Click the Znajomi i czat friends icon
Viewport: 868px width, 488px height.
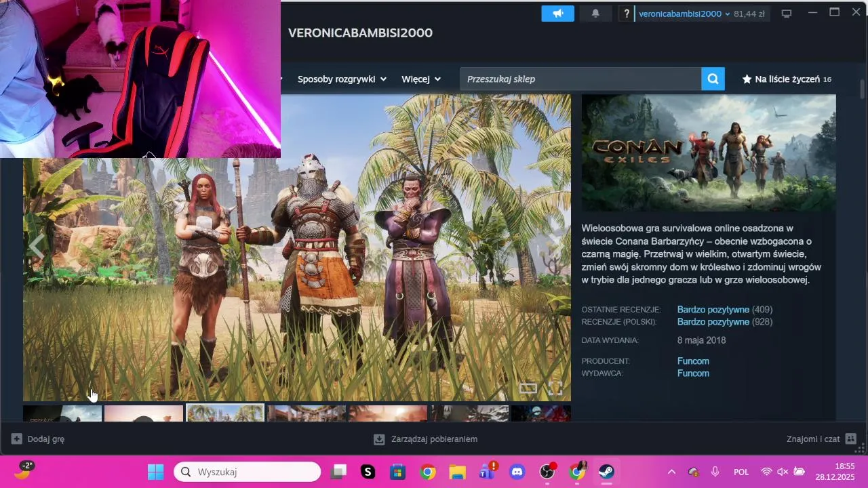851,439
